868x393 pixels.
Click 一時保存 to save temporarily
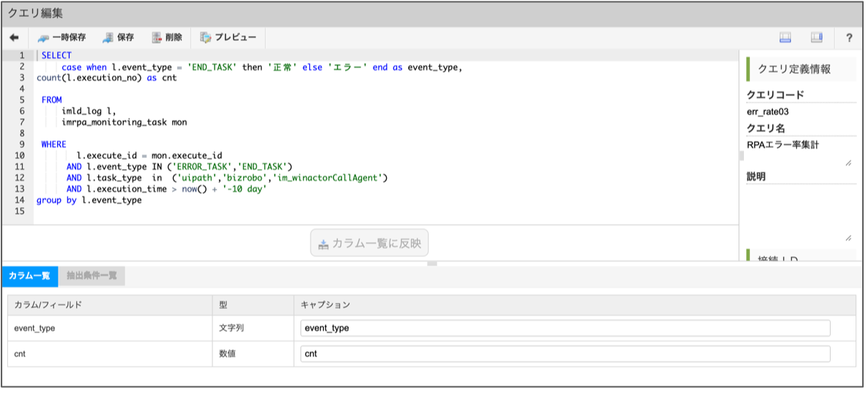coord(62,37)
